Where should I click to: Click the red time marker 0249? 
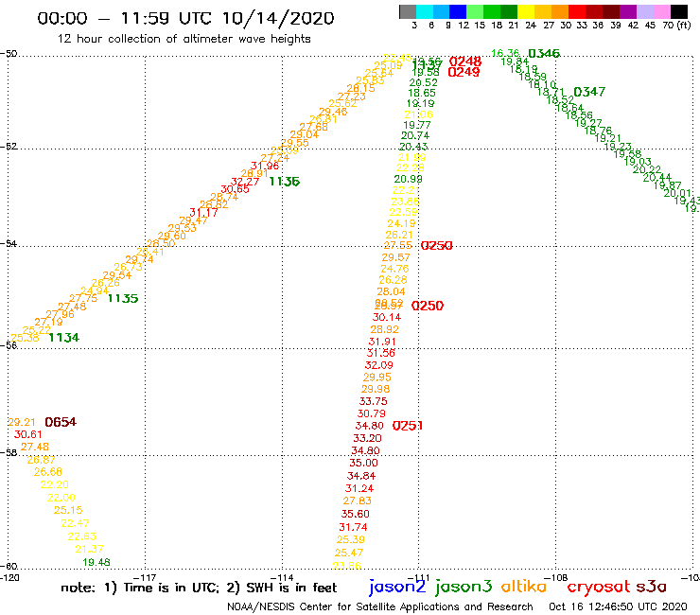click(464, 72)
